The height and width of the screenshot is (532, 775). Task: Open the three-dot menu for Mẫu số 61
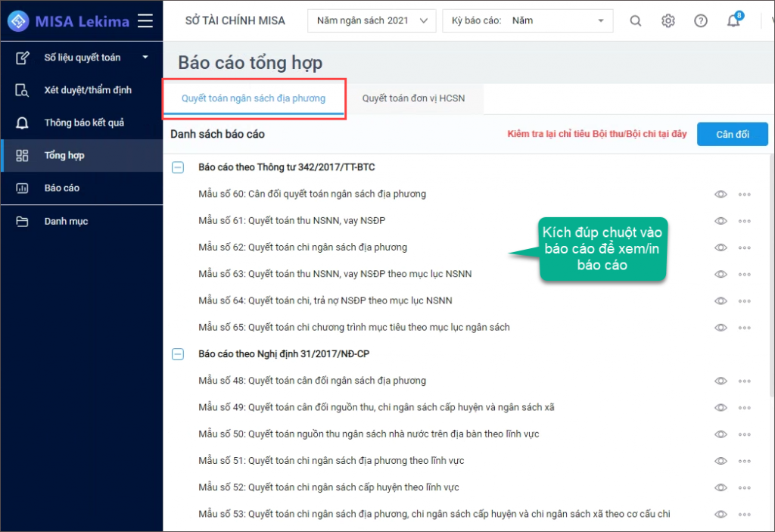pyautogui.click(x=745, y=221)
